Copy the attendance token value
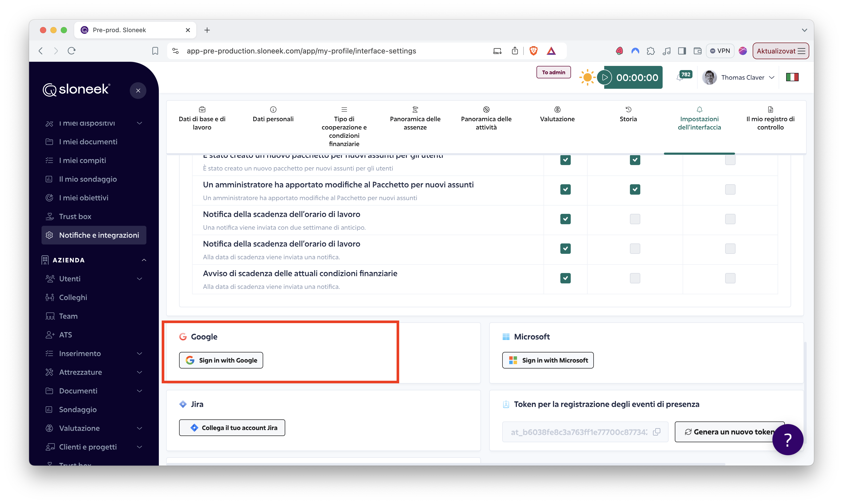This screenshot has height=504, width=843. point(657,432)
